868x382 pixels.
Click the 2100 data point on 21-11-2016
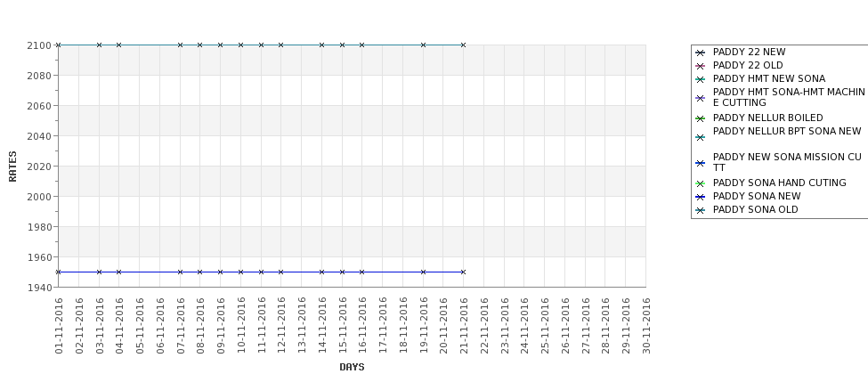tap(463, 45)
